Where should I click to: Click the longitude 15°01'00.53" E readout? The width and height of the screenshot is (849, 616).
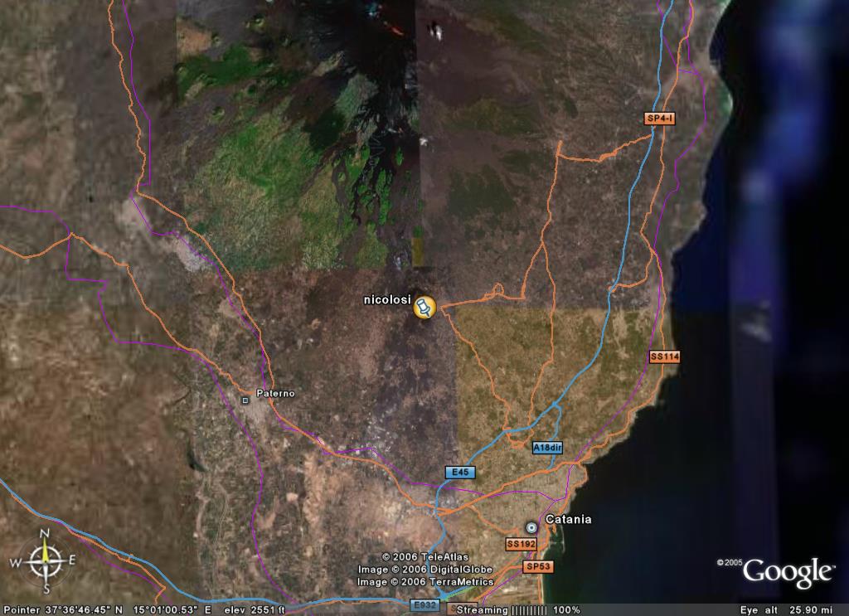(172, 610)
